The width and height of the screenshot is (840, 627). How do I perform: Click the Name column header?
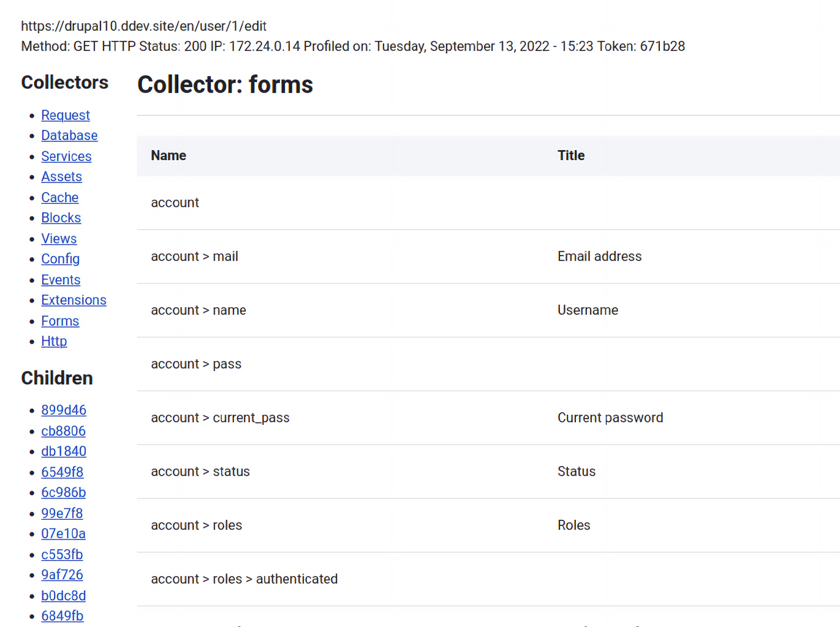click(x=168, y=156)
